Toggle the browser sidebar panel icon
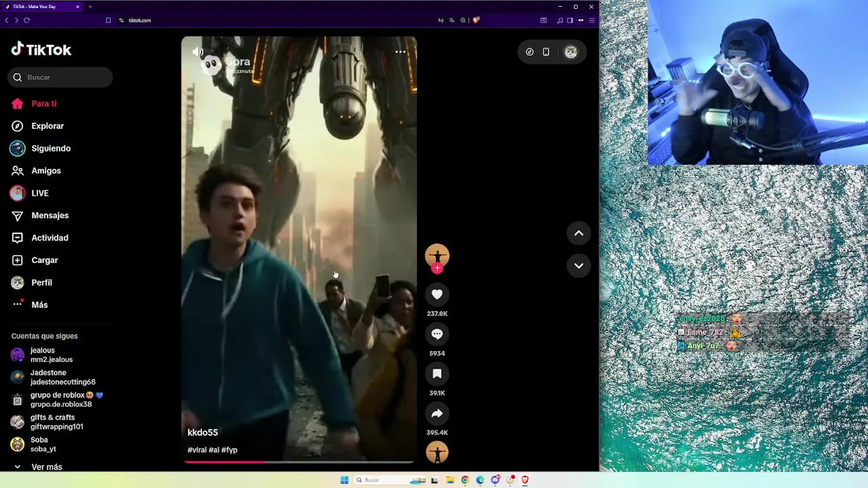This screenshot has width=868, height=488. (570, 20)
